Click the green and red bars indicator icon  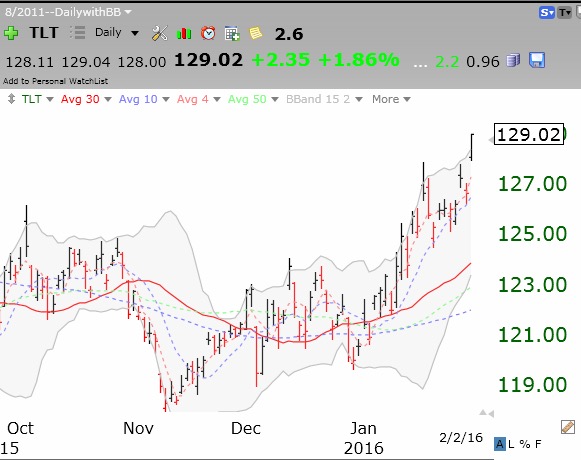point(184,34)
